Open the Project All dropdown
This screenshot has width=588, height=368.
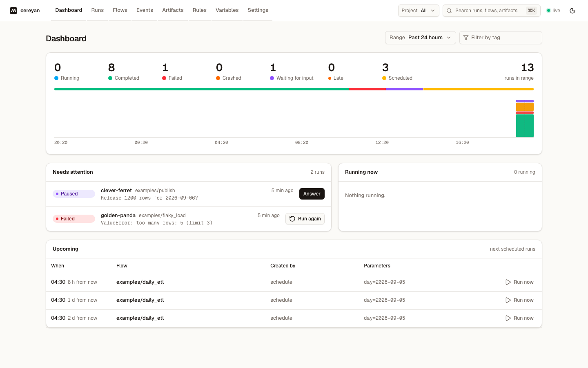point(419,11)
